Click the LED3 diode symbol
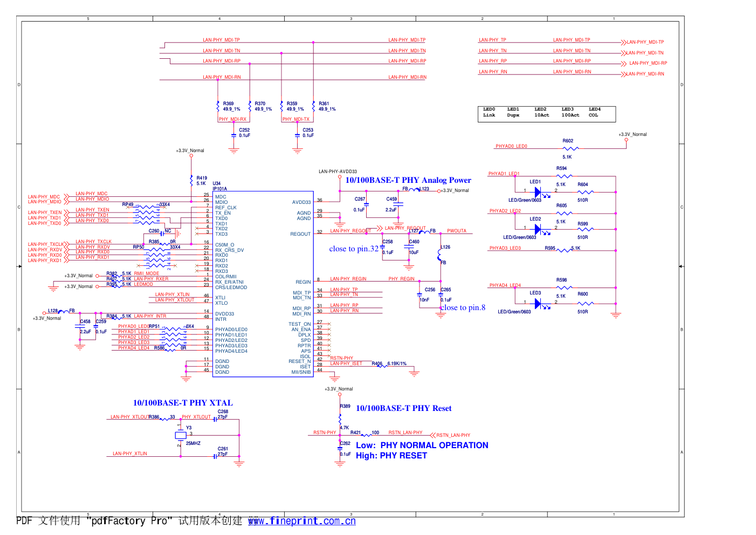Image resolution: width=756 pixels, height=535 pixels. (538, 304)
